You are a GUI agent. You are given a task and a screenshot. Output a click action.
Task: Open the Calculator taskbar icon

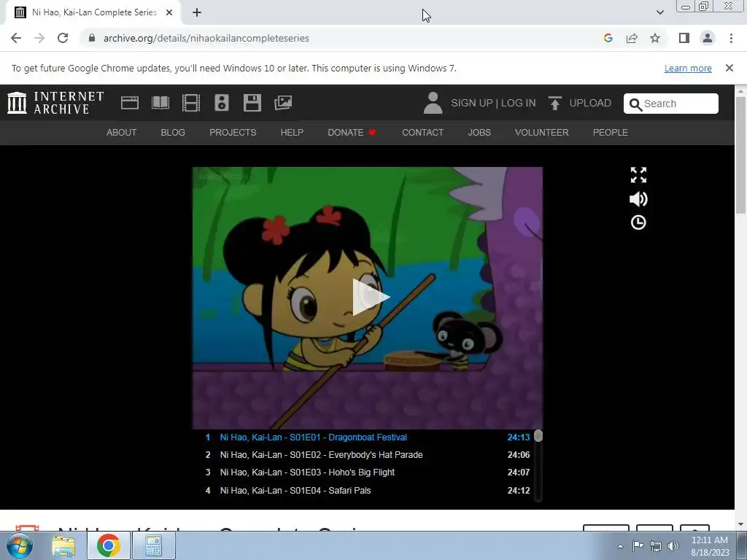pos(153,545)
